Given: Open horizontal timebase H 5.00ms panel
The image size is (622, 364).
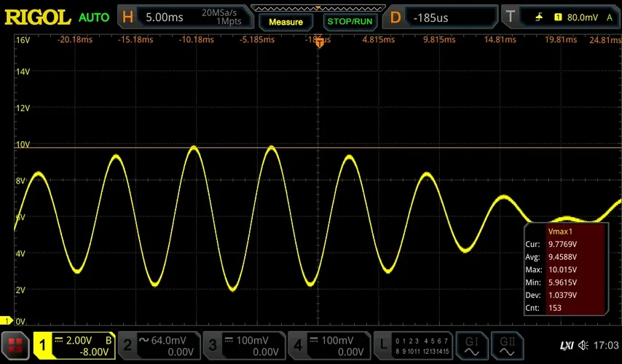Looking at the screenshot, I should click(185, 17).
